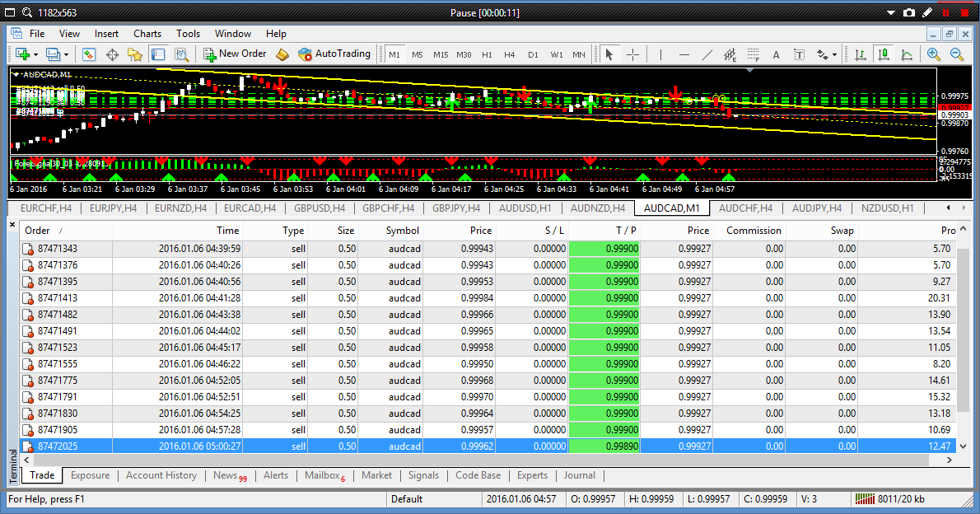Screen dimensions: 980x514
Task: Switch to the NZDUSD,H1 chart tab
Action: pos(887,208)
